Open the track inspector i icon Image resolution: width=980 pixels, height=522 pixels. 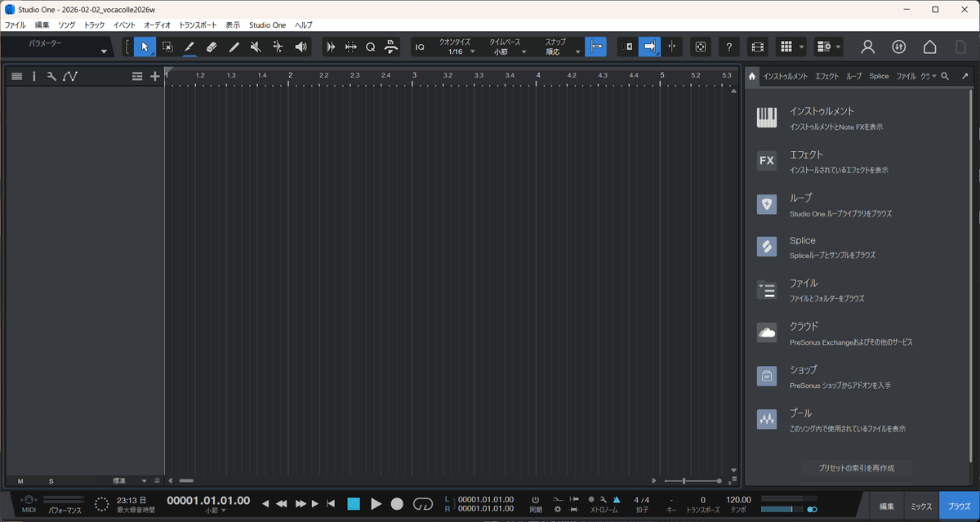click(x=34, y=76)
